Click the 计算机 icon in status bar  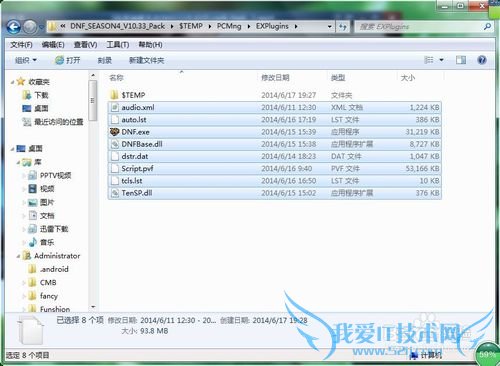point(414,355)
